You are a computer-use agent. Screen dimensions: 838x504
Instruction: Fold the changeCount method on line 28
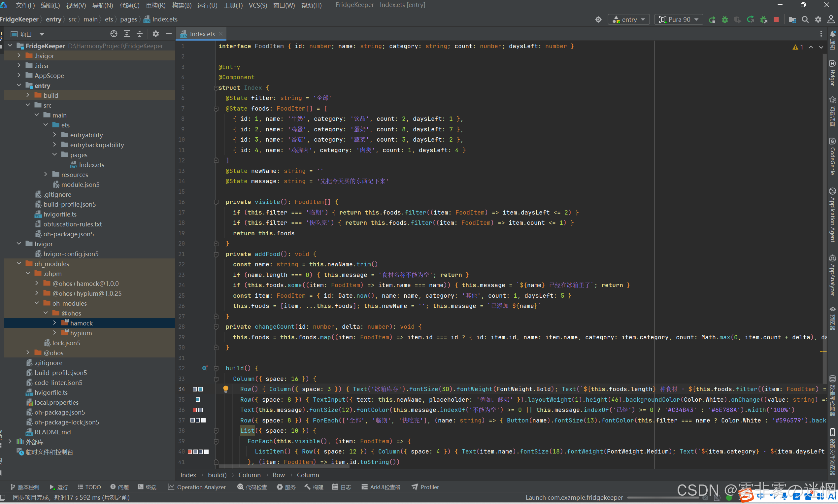[x=216, y=327]
